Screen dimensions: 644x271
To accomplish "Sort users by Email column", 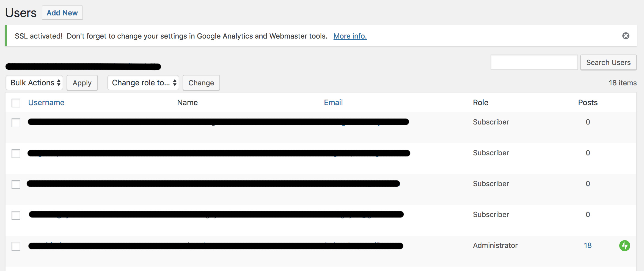I will click(x=333, y=102).
